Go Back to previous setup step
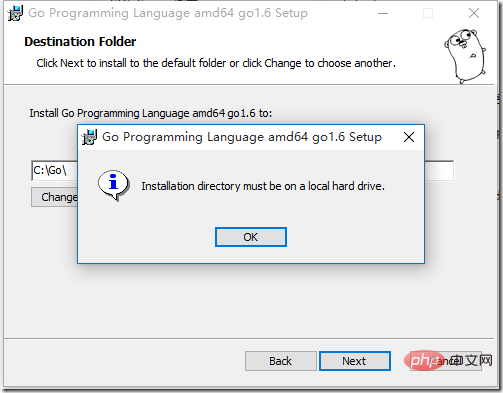The image size is (503, 393). pos(281,361)
